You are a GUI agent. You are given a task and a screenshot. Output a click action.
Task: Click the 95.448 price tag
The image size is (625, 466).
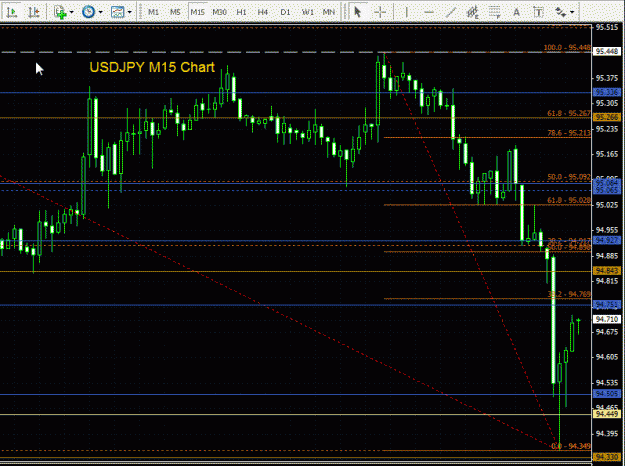tap(607, 51)
